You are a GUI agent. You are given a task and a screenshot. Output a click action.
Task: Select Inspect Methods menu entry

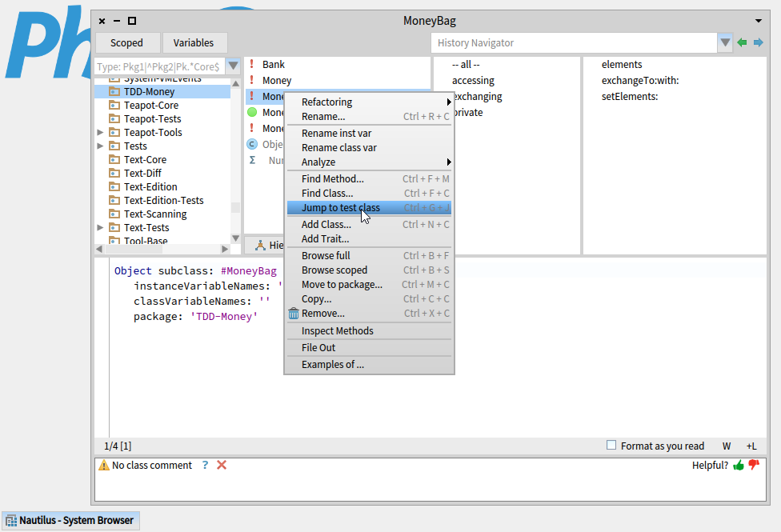(x=369, y=330)
